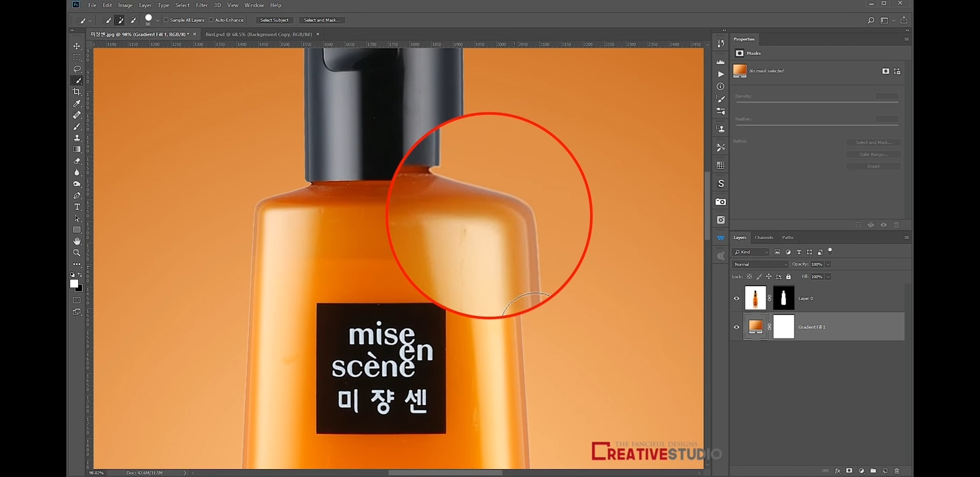Select the Brush tool
The height and width of the screenshot is (477, 980).
77,127
